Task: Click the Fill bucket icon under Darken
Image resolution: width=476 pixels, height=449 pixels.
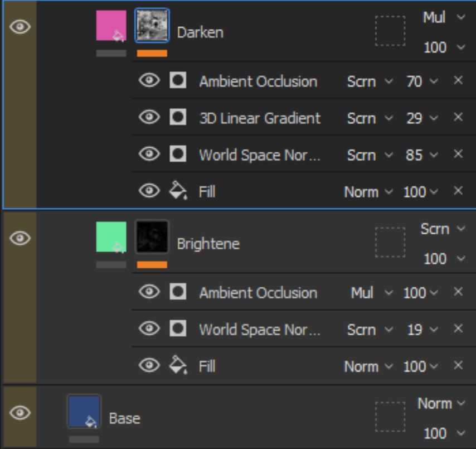Action: click(x=178, y=192)
